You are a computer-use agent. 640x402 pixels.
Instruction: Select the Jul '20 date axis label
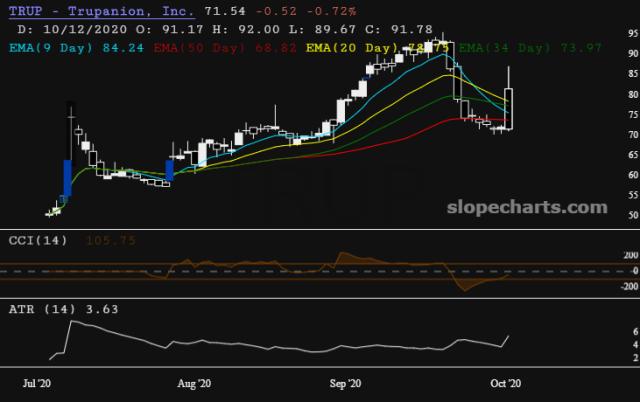(37, 384)
